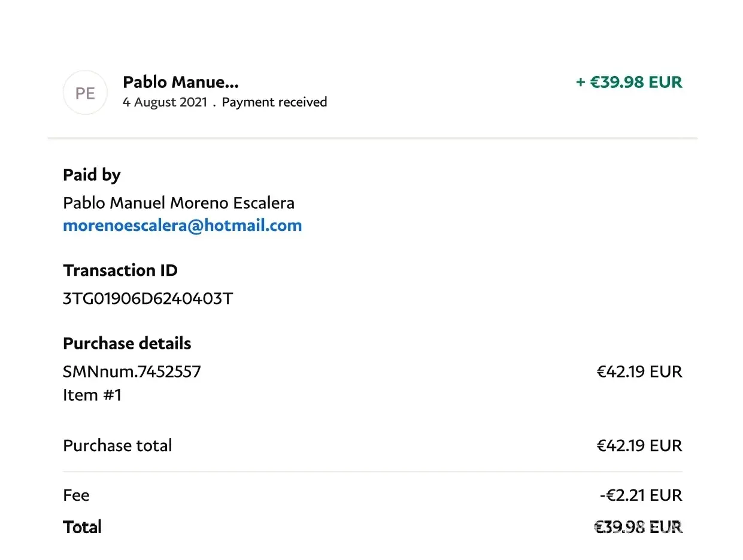The width and height of the screenshot is (743, 560).
Task: Click the Transaction ID heading
Action: tap(120, 270)
